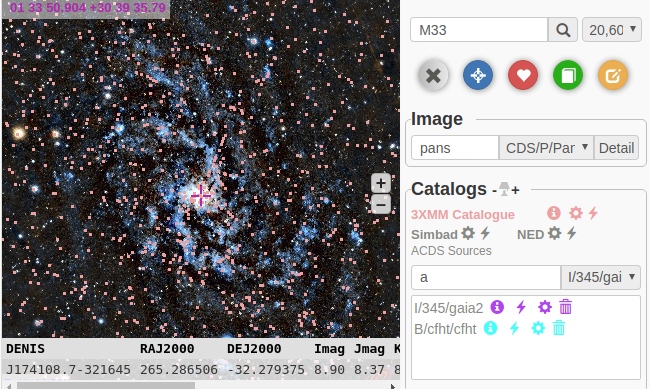Click the DEJ2000 column header
Viewport: 650px width, 389px height.
(x=254, y=349)
